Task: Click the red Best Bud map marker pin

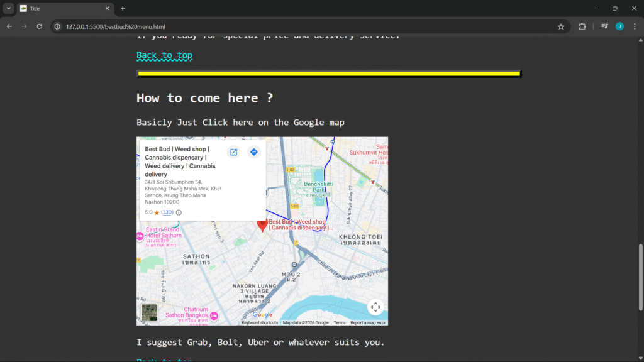Action: [263, 225]
